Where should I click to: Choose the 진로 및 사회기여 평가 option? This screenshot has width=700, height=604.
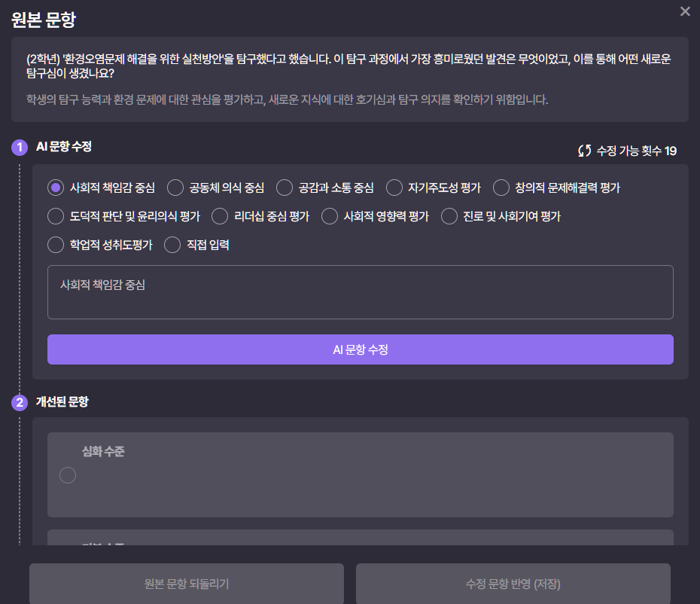pos(449,215)
